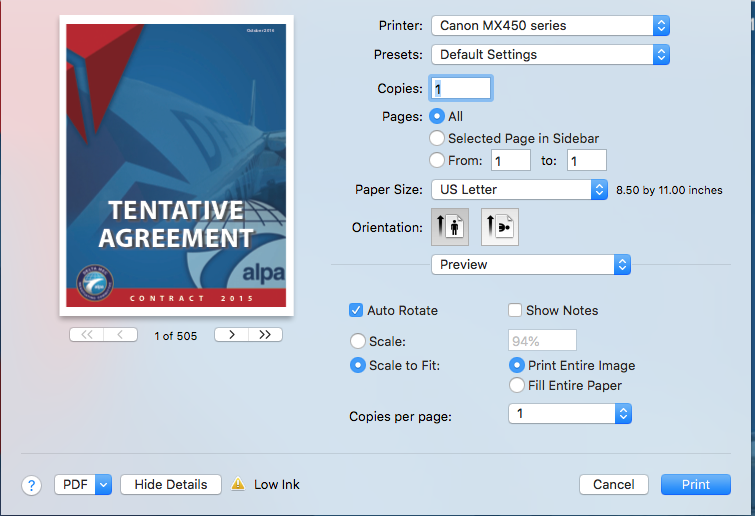Click the Low Ink warning icon
755x516 pixels.
click(x=238, y=484)
